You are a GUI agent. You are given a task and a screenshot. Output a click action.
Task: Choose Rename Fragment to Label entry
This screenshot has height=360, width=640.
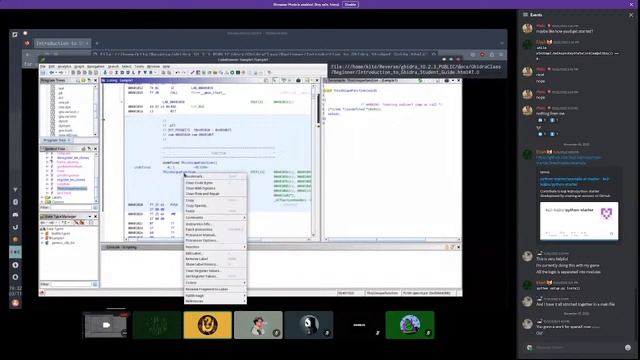215,289
